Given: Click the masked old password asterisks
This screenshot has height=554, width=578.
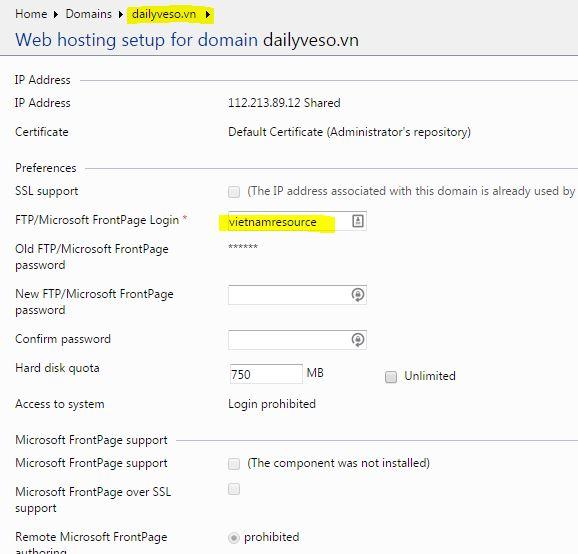Looking at the screenshot, I should point(243,247).
